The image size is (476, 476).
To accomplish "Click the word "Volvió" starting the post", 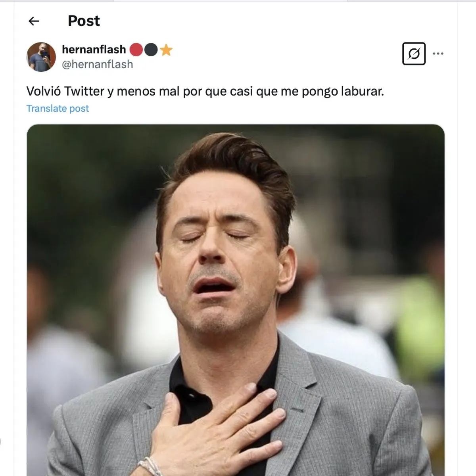I will [x=43, y=91].
